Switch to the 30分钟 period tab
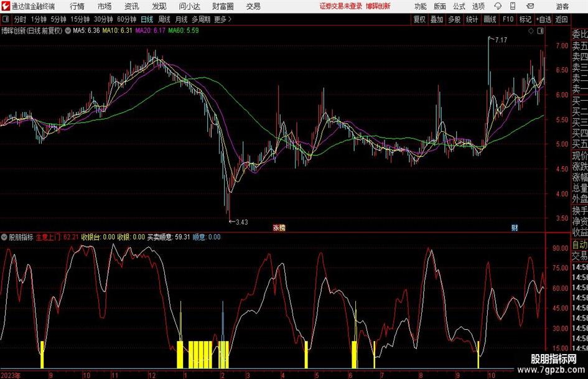The width and height of the screenshot is (588, 379). 103,19
